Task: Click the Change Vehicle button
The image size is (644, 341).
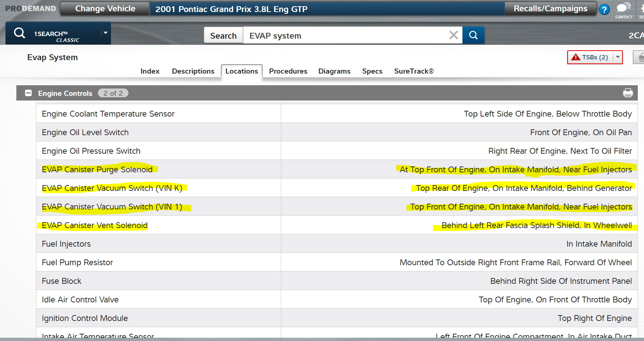Action: (105, 9)
